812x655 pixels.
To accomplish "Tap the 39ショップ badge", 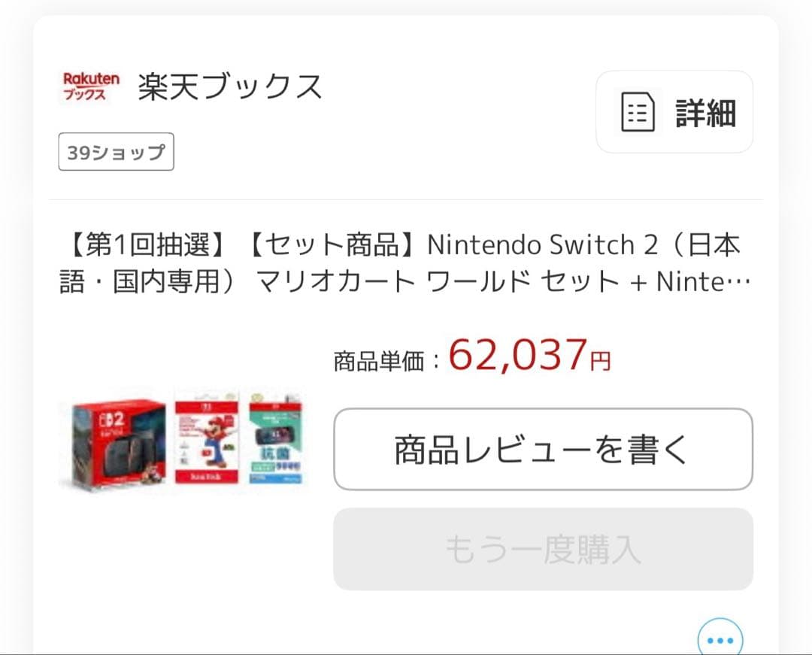I will click(115, 151).
